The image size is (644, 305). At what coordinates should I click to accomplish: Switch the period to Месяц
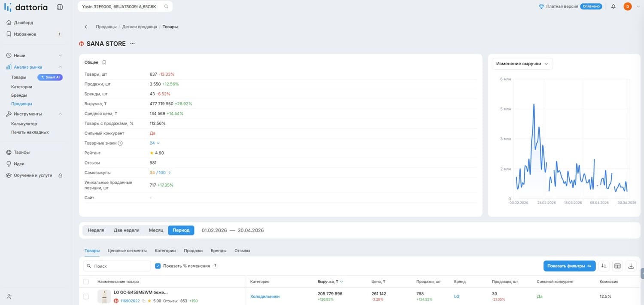(156, 230)
